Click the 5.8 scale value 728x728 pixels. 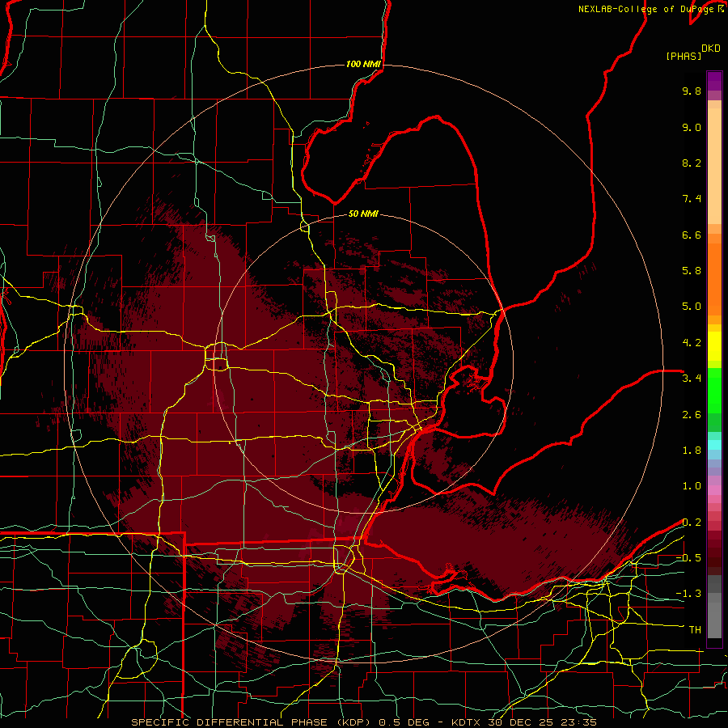click(692, 271)
